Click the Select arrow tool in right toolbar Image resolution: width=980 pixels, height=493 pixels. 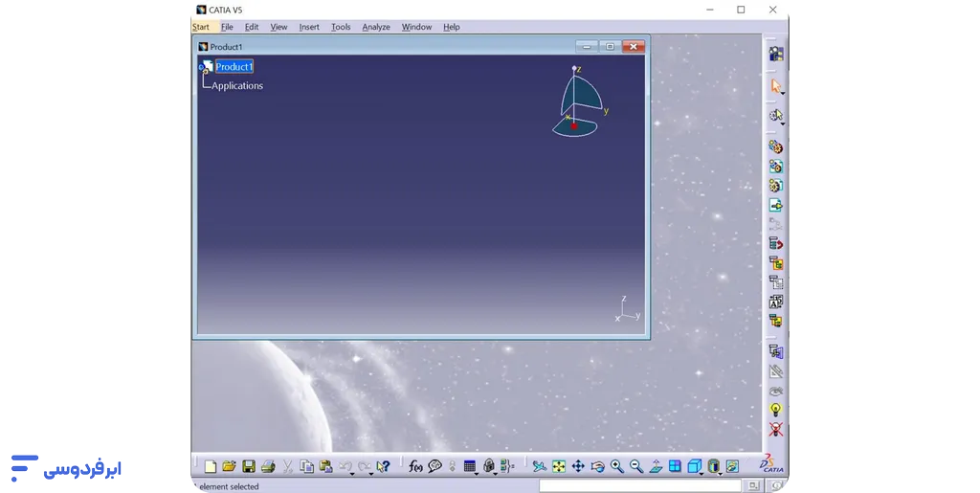pyautogui.click(x=776, y=86)
